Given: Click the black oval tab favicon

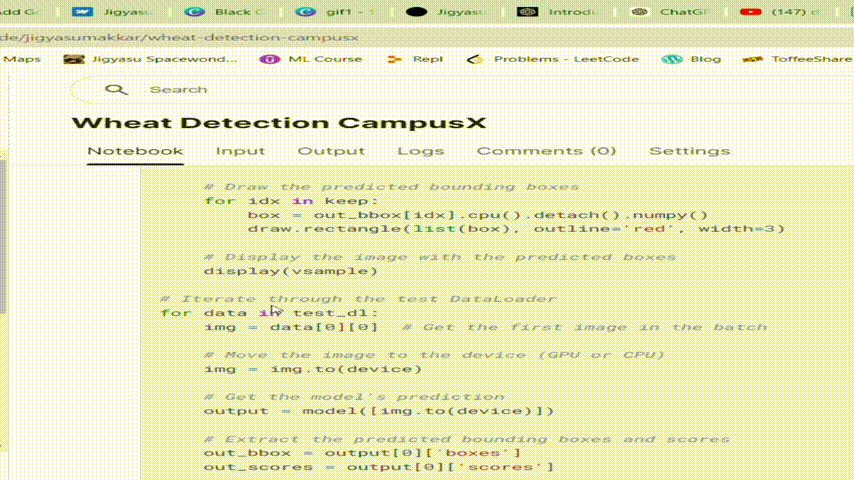Looking at the screenshot, I should click(x=417, y=11).
